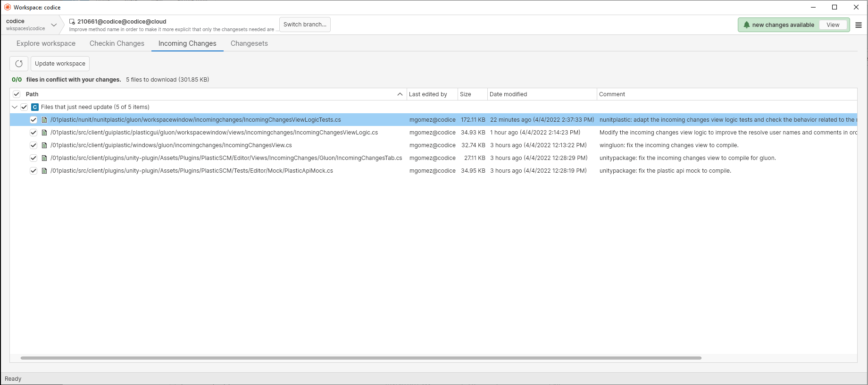Click file icon of IncomingChangesView.cs
Image resolution: width=868 pixels, height=385 pixels.
[x=44, y=145]
